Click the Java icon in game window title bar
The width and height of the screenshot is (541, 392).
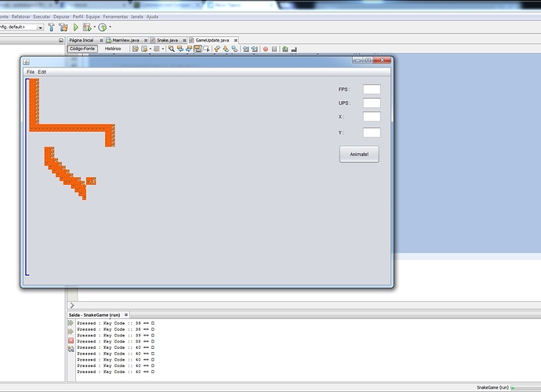[x=26, y=62]
